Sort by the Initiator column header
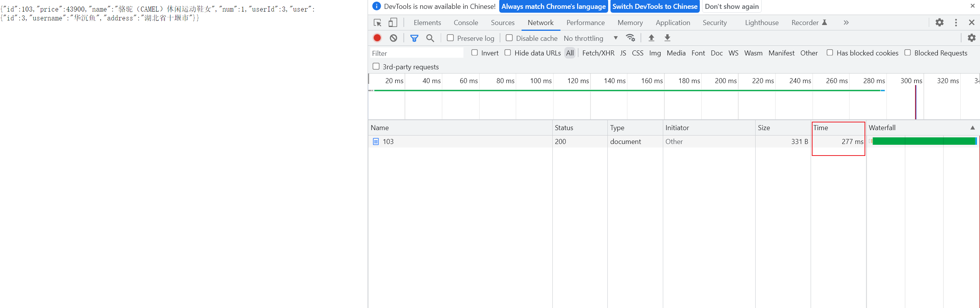The image size is (980, 308). [709, 128]
